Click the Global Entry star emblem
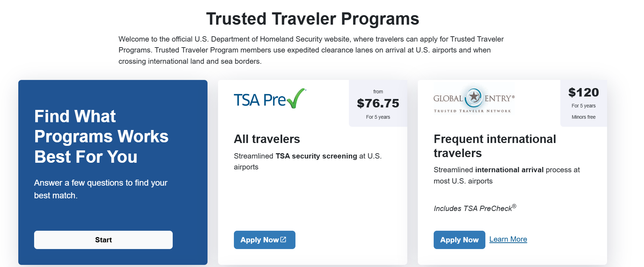Screen dimensions: 644x267 point(474,96)
